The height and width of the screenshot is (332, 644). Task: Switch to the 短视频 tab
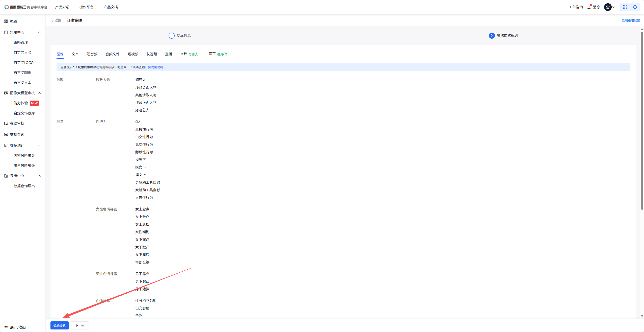click(x=133, y=54)
